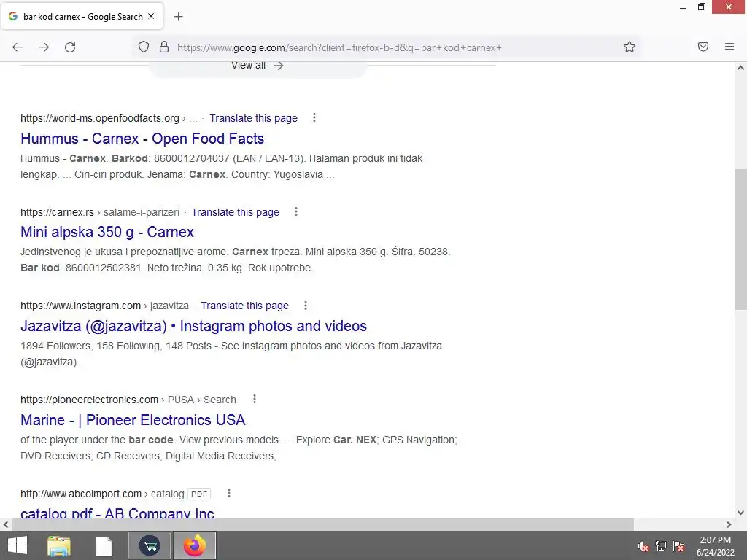
Task: Click horizontal scrollbar left arrow
Action: (5, 525)
